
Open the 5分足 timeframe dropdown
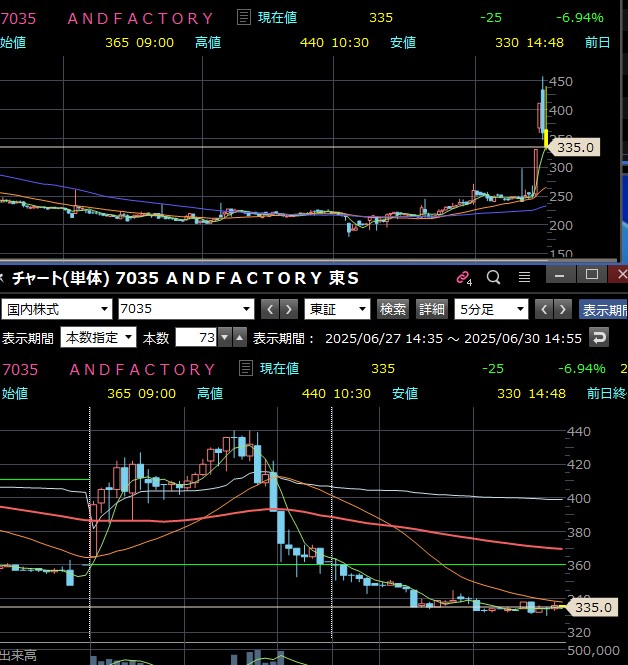[491, 309]
